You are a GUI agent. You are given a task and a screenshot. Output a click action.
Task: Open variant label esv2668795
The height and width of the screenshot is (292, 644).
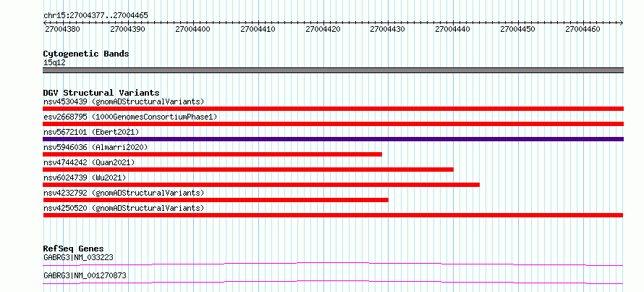[x=130, y=117]
